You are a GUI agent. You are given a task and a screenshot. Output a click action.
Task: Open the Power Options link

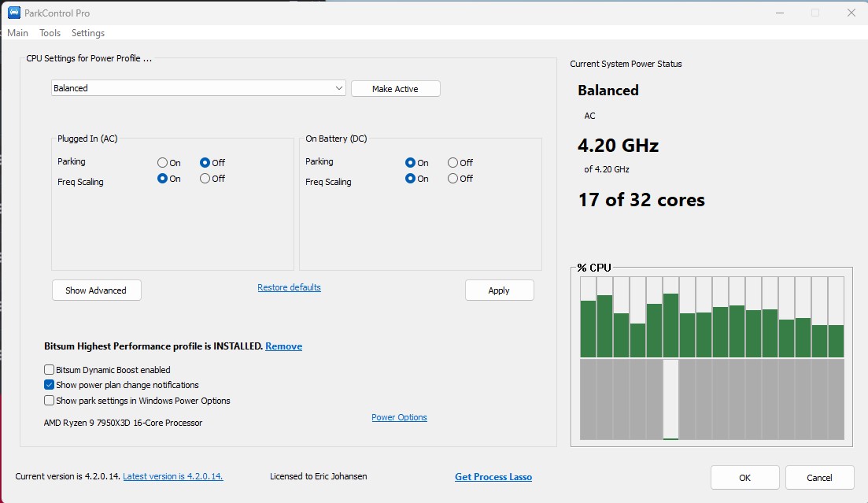pyautogui.click(x=399, y=417)
